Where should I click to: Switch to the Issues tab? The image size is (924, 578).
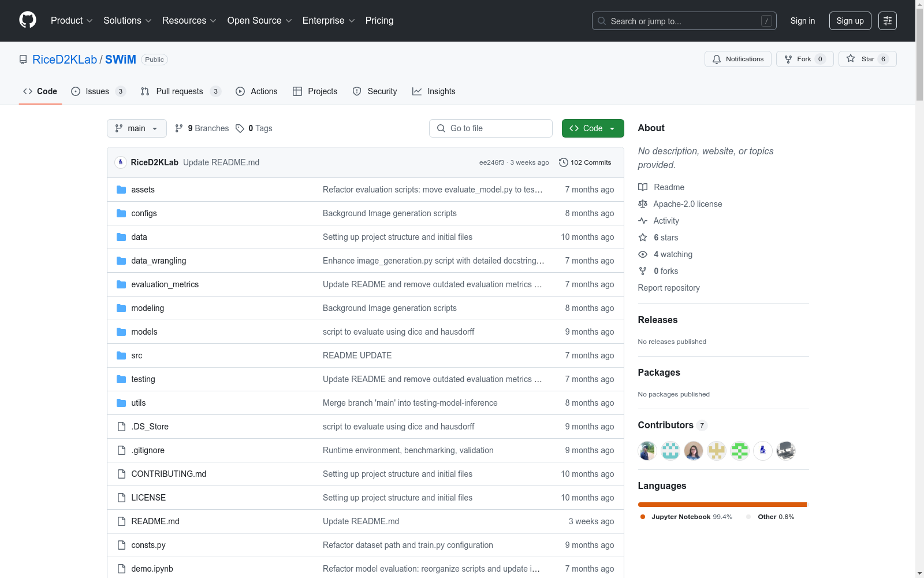[98, 91]
